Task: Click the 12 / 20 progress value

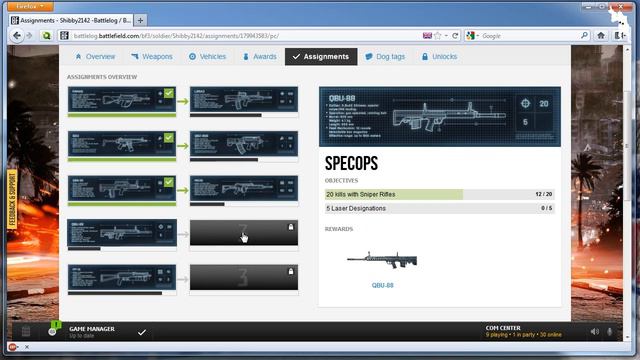Action: pyautogui.click(x=544, y=194)
